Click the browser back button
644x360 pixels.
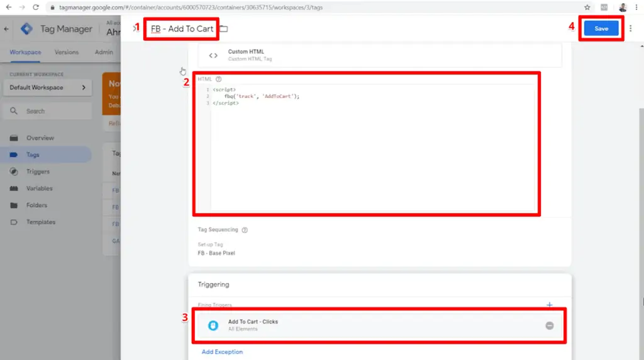(x=9, y=7)
